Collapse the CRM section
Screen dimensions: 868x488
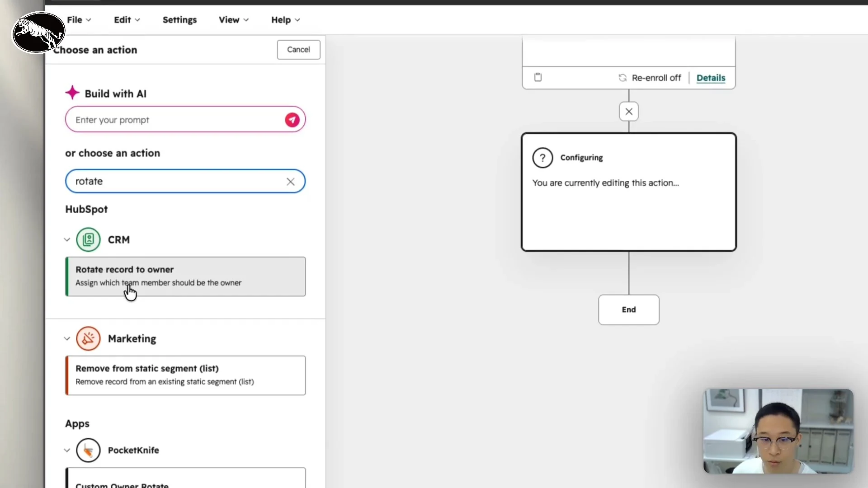67,239
